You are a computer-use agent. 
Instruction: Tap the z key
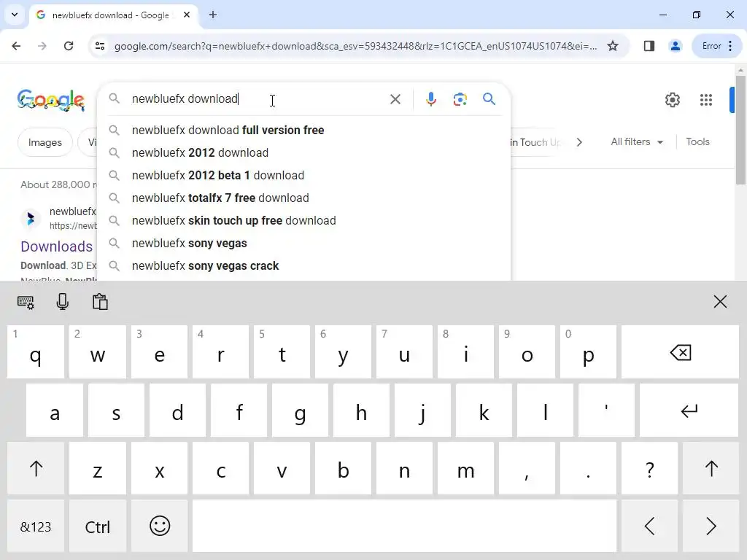point(98,469)
